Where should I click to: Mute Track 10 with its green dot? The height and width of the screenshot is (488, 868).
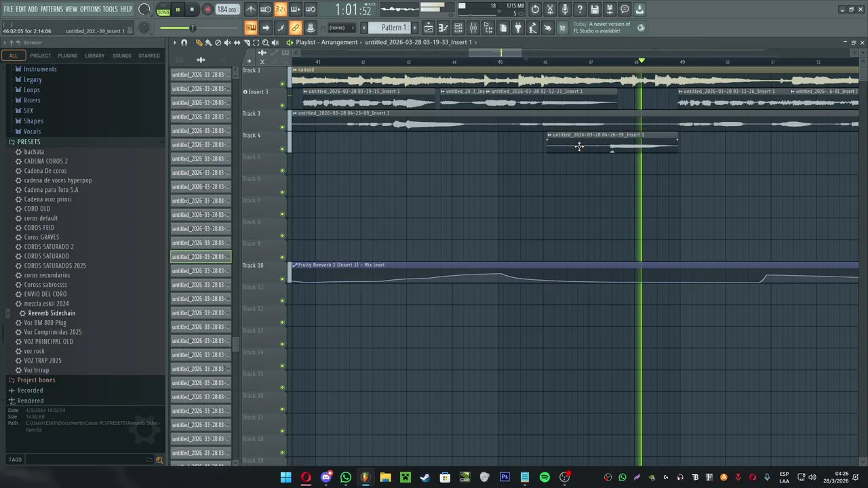click(x=282, y=279)
